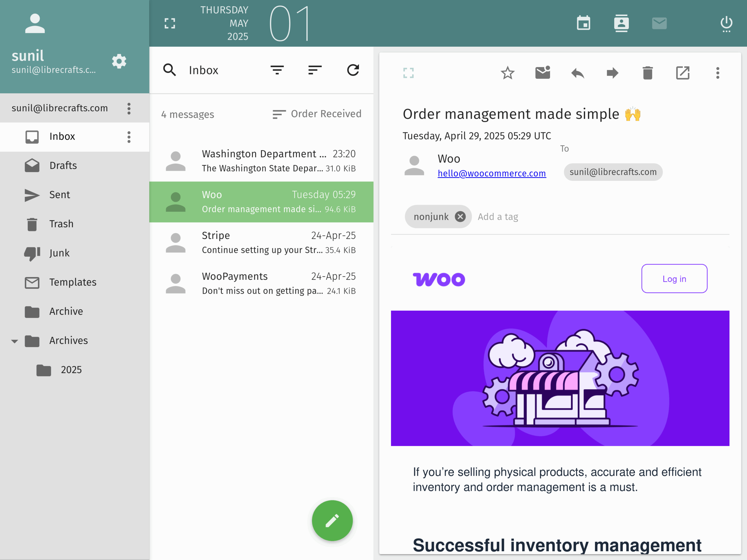Open Washington Department message

(261, 161)
